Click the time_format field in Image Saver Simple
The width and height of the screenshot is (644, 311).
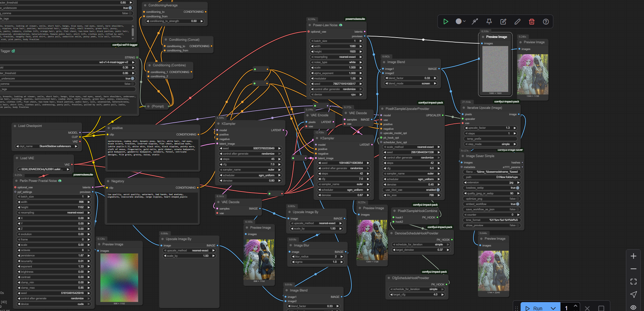coord(491,220)
